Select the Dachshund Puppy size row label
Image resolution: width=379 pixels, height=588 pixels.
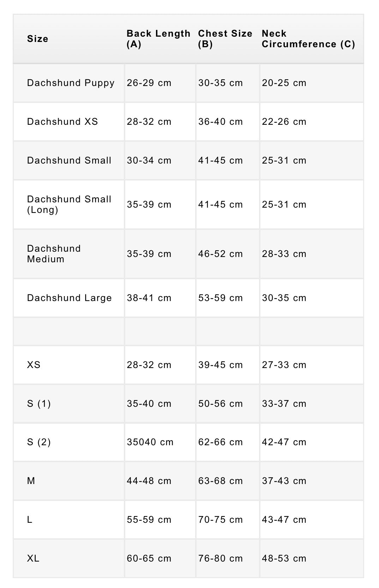[71, 83]
